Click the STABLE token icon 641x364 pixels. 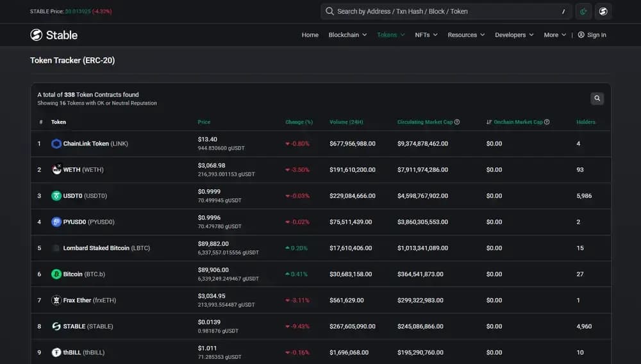pyautogui.click(x=56, y=326)
